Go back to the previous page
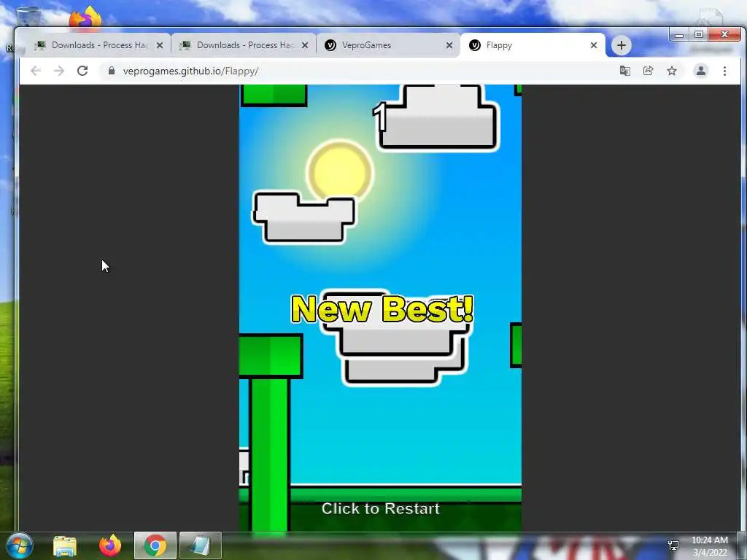Viewport: 747px width, 560px height. (x=36, y=71)
